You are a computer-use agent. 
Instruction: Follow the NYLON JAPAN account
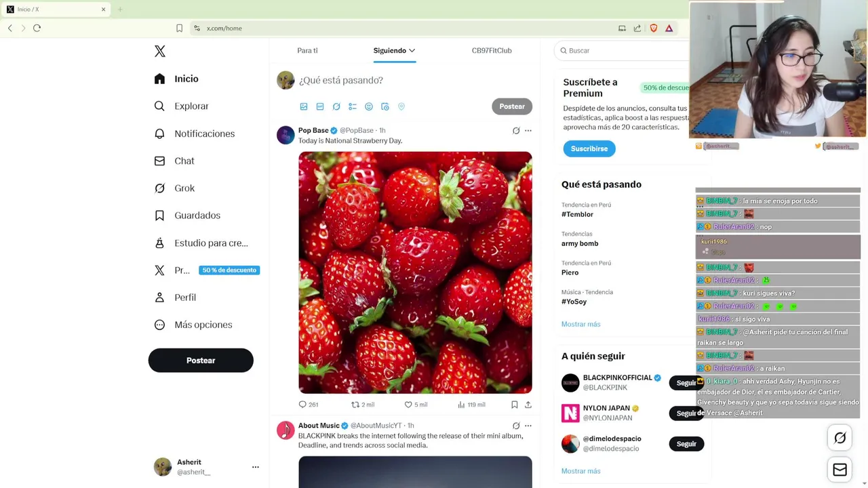(684, 413)
